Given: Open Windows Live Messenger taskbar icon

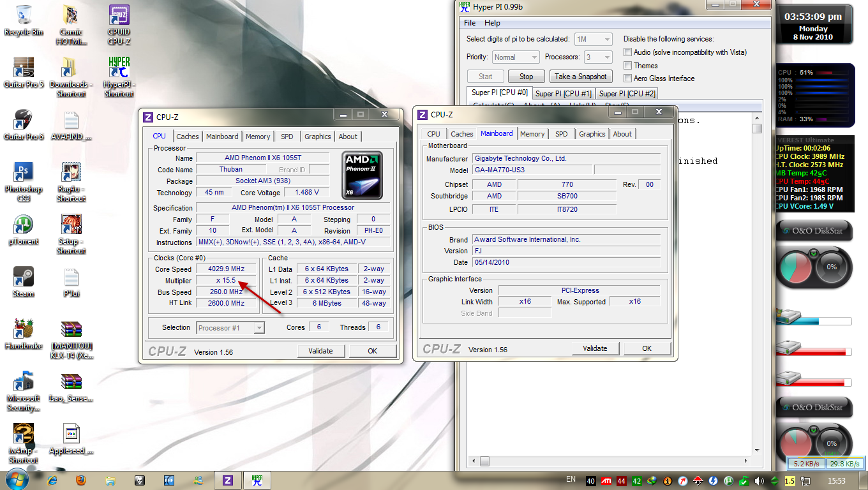Looking at the screenshot, I should [198, 480].
